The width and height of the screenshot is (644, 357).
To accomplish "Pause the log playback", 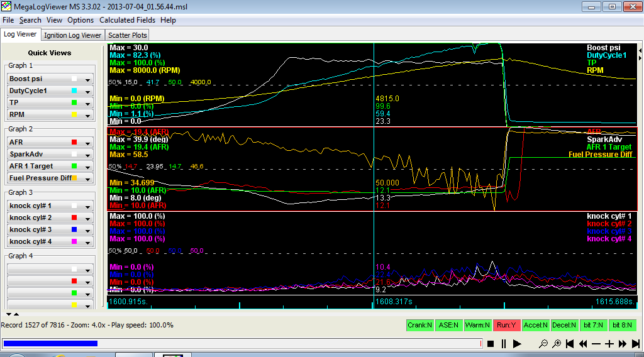I will point(504,344).
